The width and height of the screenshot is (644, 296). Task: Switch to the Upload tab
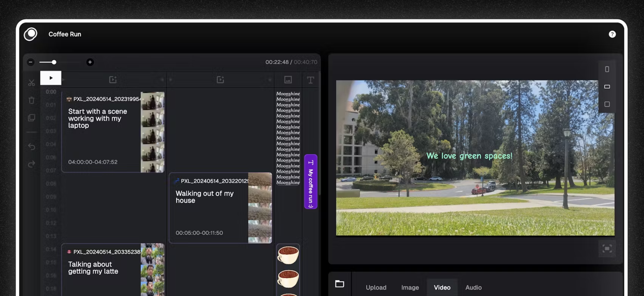[376, 287]
